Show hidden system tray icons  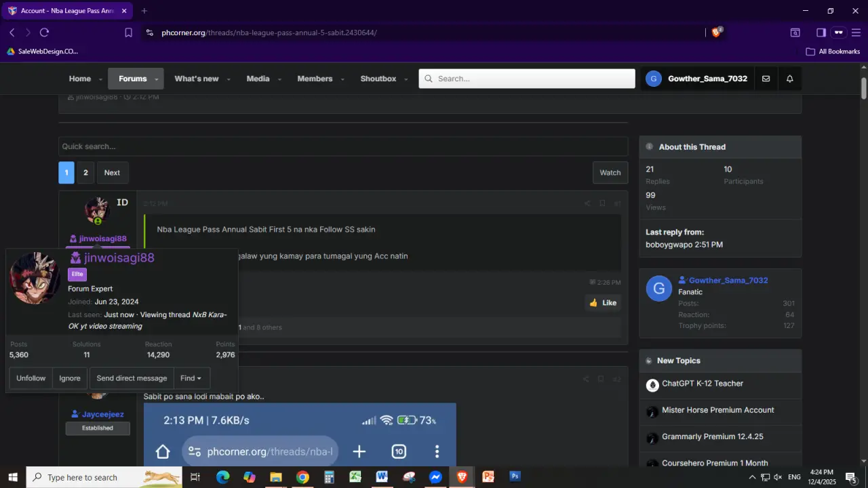click(x=752, y=477)
